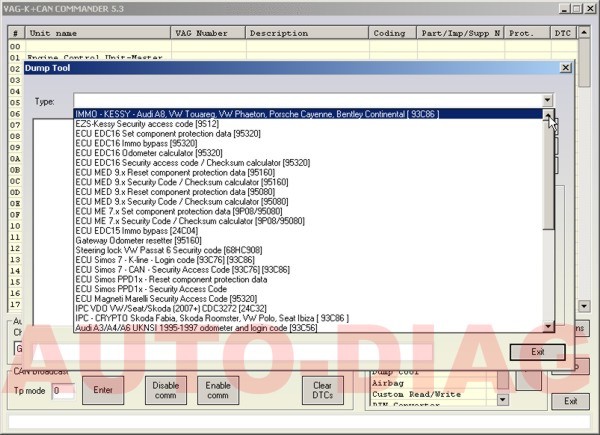Select ME 7.x Security Code / Checksum calculator
This screenshot has height=435, width=600.
(308, 221)
